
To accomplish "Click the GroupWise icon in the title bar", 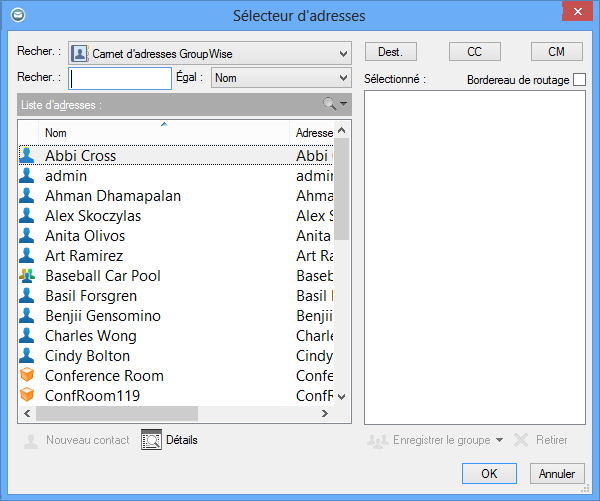I will tap(15, 15).
